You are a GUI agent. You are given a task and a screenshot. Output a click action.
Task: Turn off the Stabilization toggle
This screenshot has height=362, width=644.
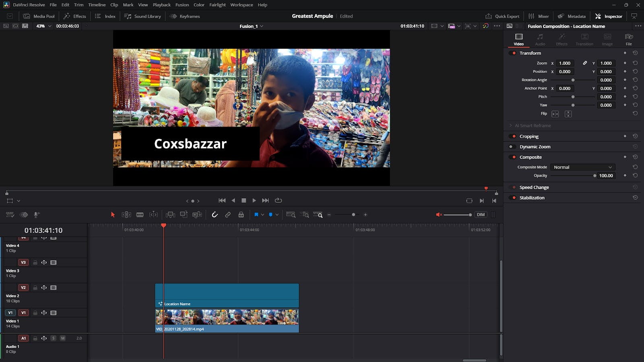[x=512, y=198]
